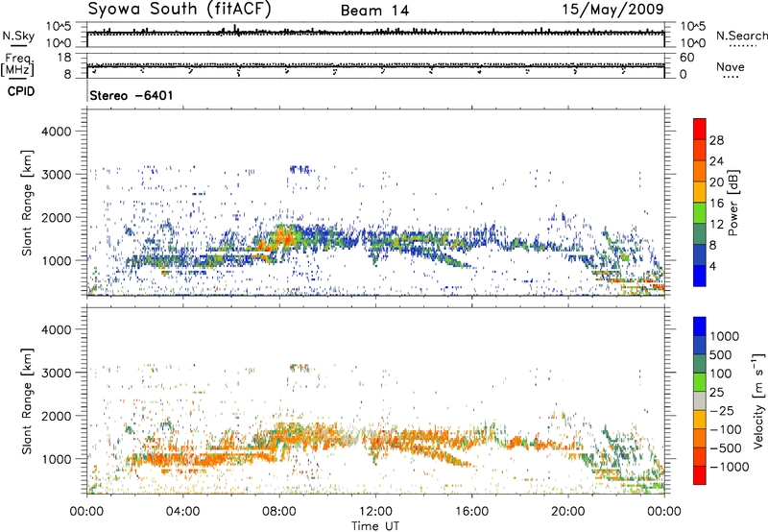768x532 pixels.
Task: Click the '4000' tick on the Power panel
Action: point(56,132)
